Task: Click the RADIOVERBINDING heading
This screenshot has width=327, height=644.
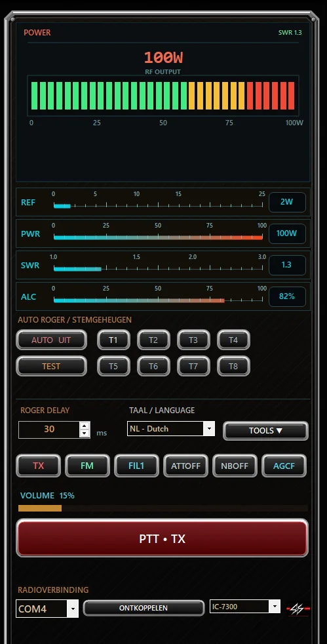Action: click(x=53, y=590)
